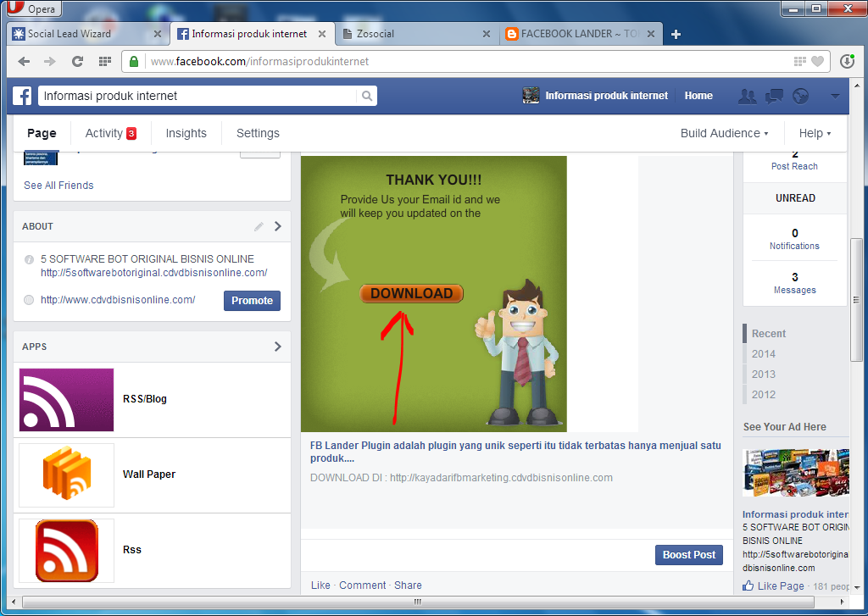Share the post
Screen dimensions: 868x616
[x=408, y=585]
